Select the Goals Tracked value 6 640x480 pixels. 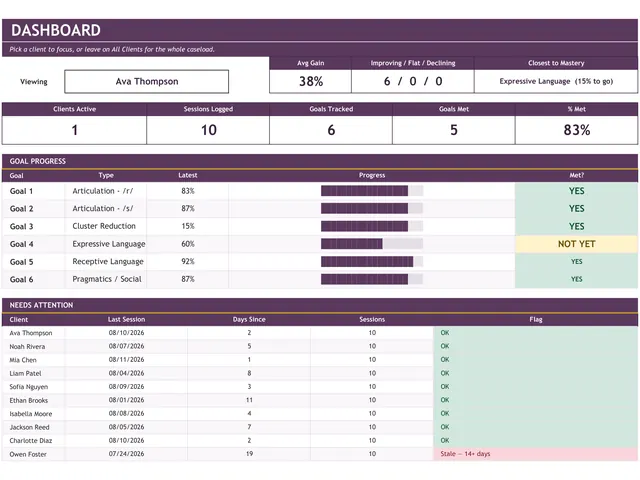tap(331, 130)
